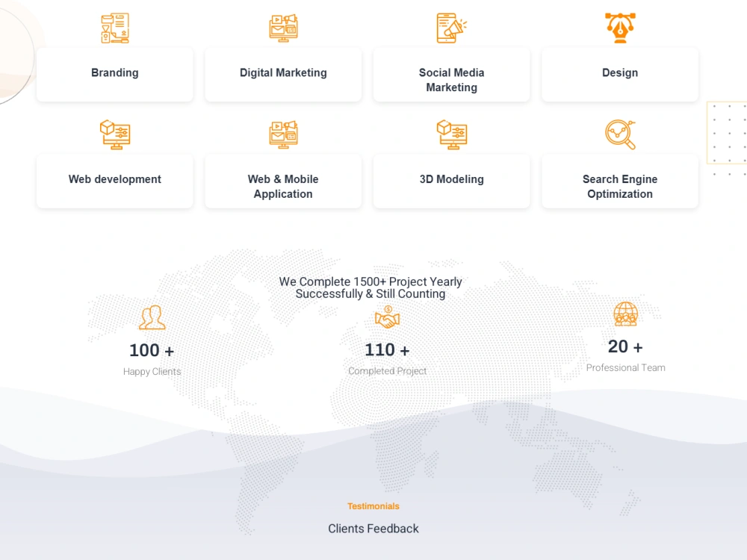Click the 'We Complete 1500+ Project Yearly' heading

click(371, 287)
